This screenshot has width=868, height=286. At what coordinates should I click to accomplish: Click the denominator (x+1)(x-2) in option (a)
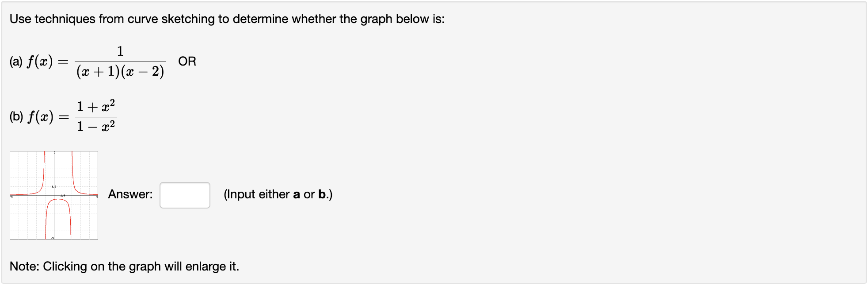(121, 72)
